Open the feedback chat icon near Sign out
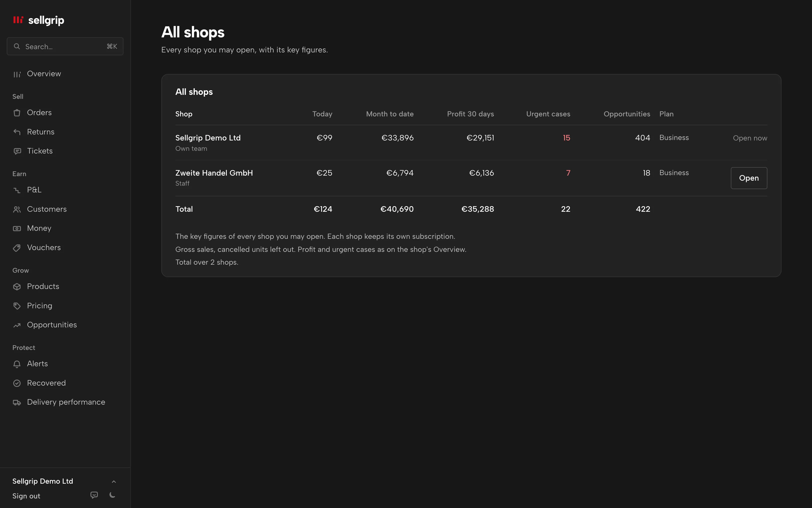 tap(94, 495)
